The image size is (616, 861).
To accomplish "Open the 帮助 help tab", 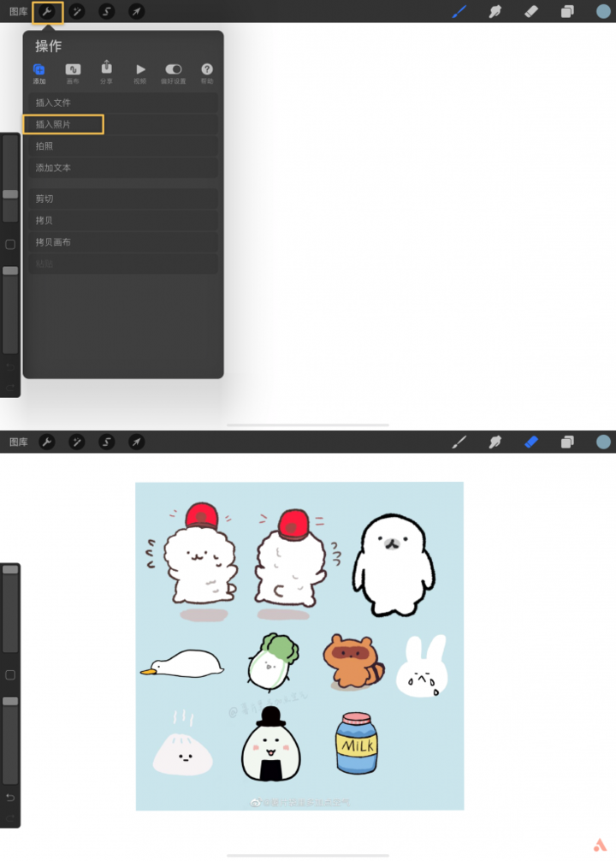I will pyautogui.click(x=207, y=74).
